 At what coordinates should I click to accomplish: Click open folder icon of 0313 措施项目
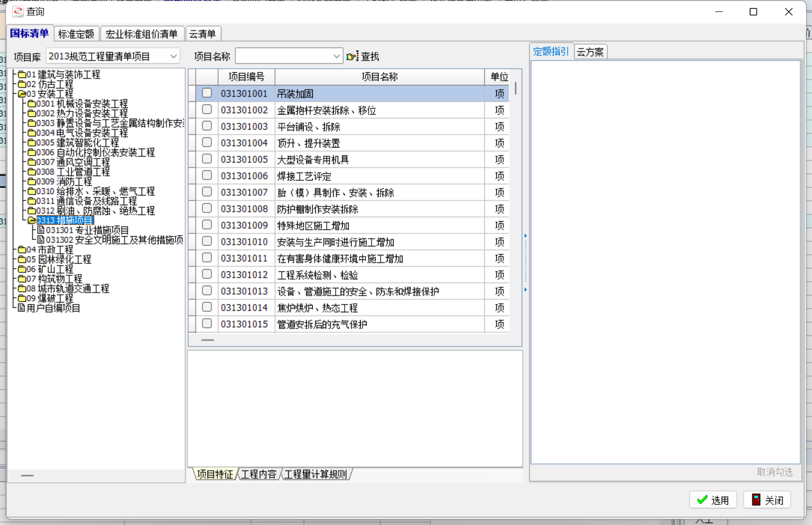point(32,221)
